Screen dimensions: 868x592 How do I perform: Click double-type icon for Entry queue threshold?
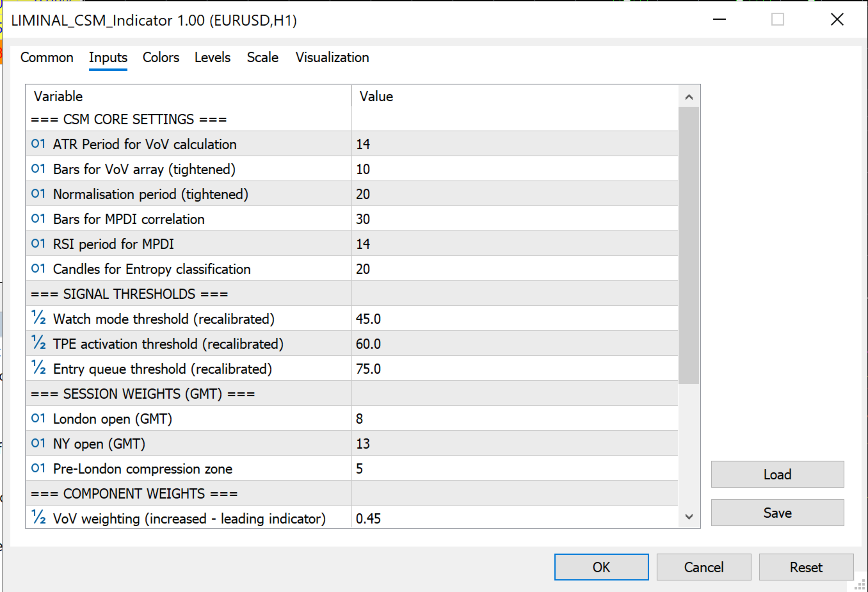tap(38, 368)
